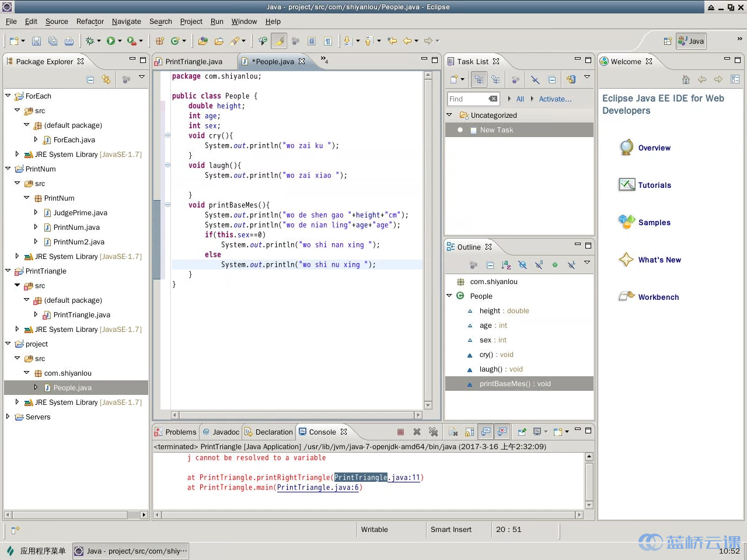This screenshot has height=560, width=747.
Task: Click the Save All toolbar icon
Action: (x=53, y=41)
